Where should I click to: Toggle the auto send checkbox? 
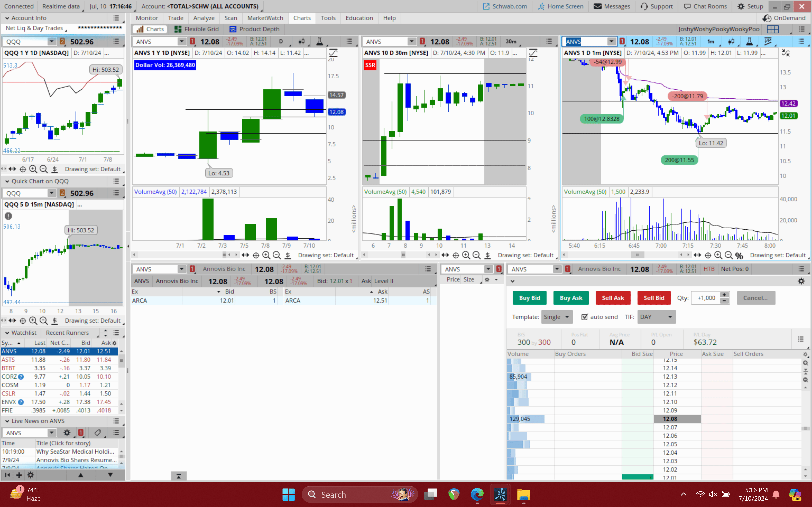point(584,317)
